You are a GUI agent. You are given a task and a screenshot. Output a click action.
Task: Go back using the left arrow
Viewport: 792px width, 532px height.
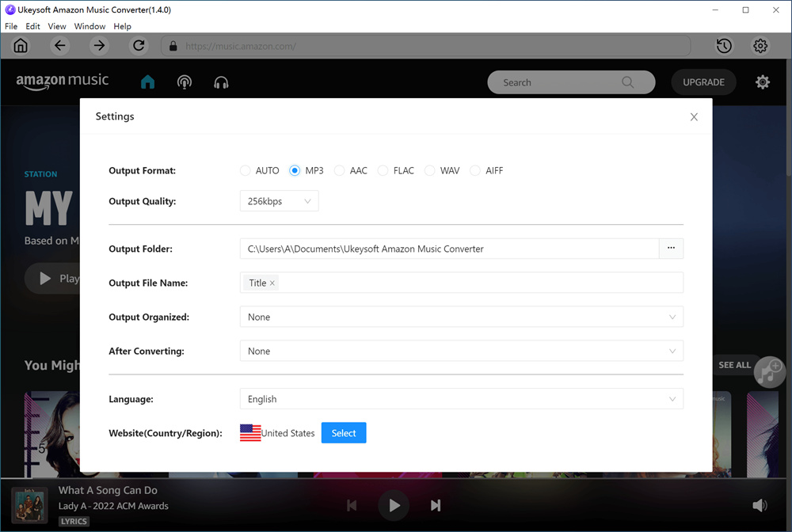(59, 46)
